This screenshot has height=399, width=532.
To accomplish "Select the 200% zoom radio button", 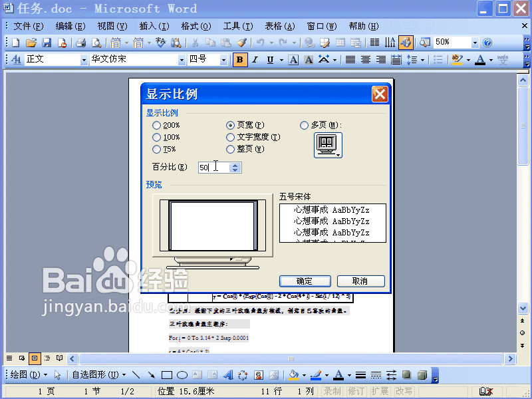I will coord(158,124).
